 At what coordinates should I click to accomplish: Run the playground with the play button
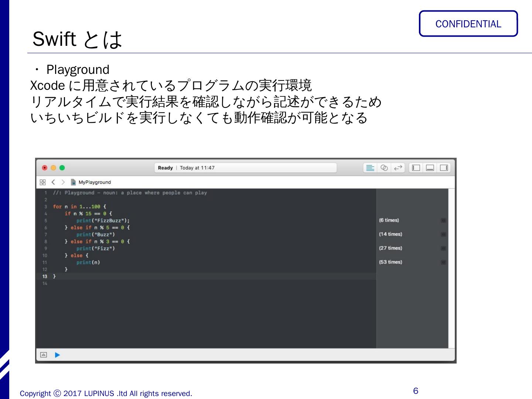[57, 355]
